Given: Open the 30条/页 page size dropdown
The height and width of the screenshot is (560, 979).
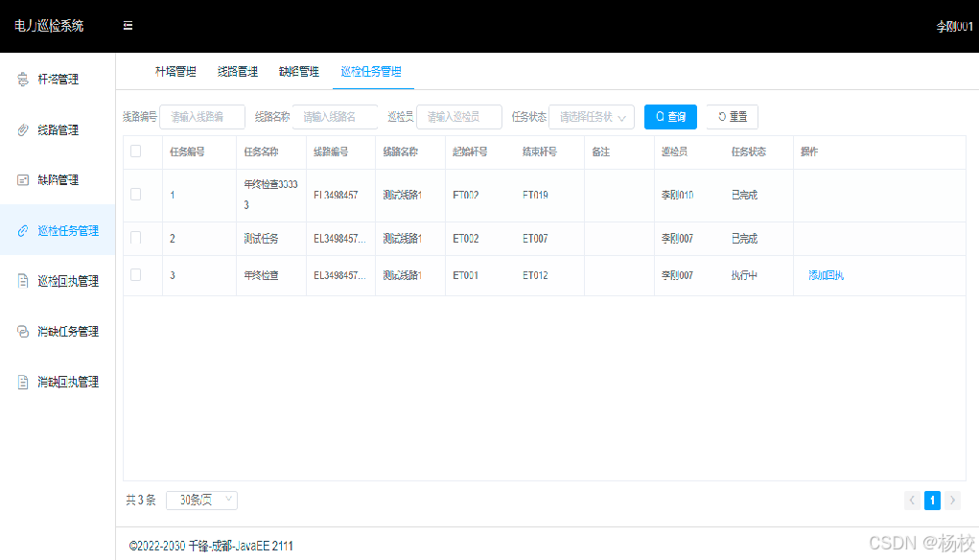Looking at the screenshot, I should click(x=201, y=500).
